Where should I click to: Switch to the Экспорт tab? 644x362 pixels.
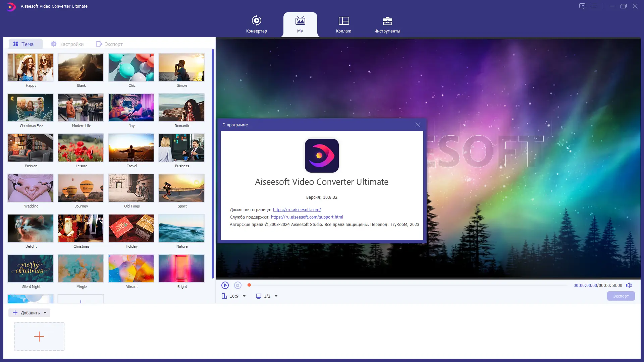[109, 44]
